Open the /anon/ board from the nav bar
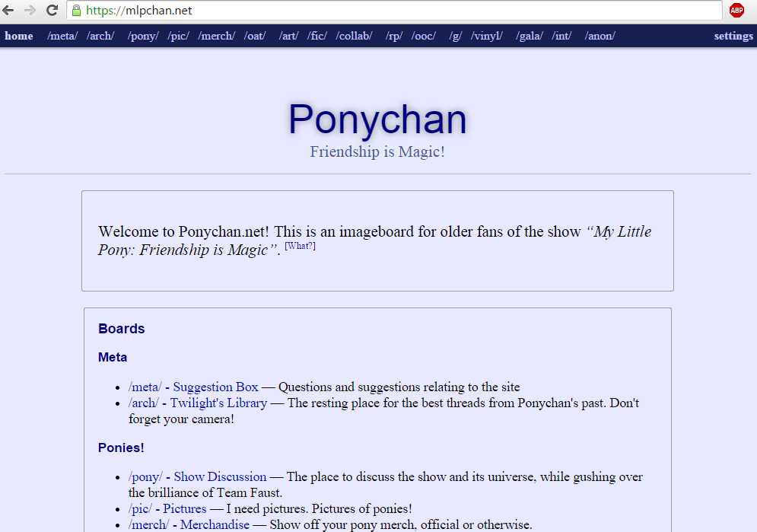757x532 pixels. tap(600, 35)
